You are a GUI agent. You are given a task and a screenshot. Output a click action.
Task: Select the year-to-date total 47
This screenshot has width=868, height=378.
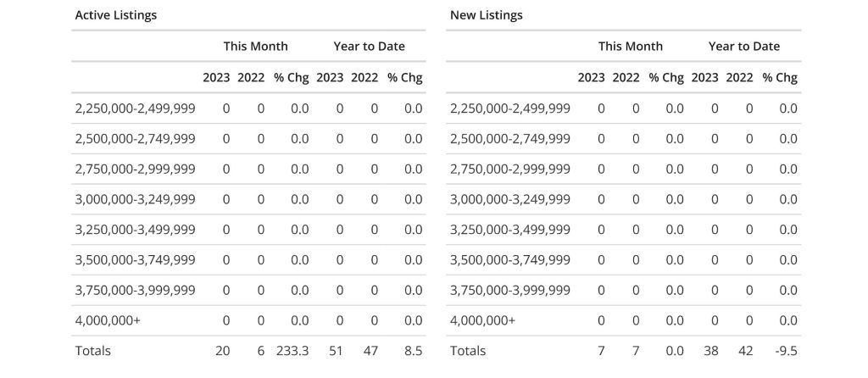[370, 350]
